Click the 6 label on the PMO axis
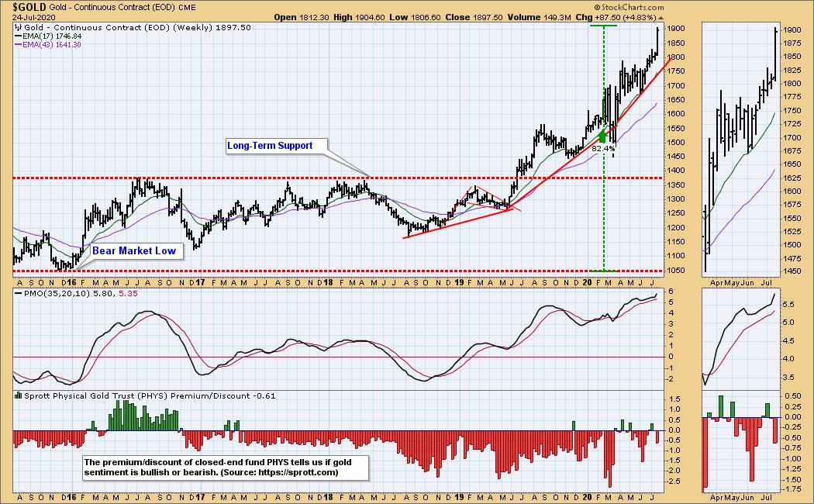Viewport: 814px width, 504px height. (x=671, y=292)
